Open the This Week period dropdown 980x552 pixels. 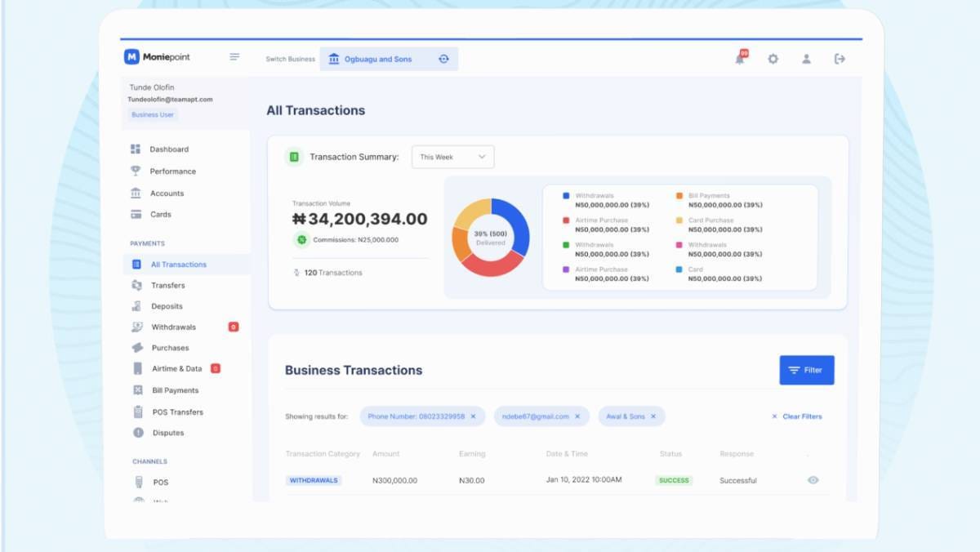coord(452,157)
